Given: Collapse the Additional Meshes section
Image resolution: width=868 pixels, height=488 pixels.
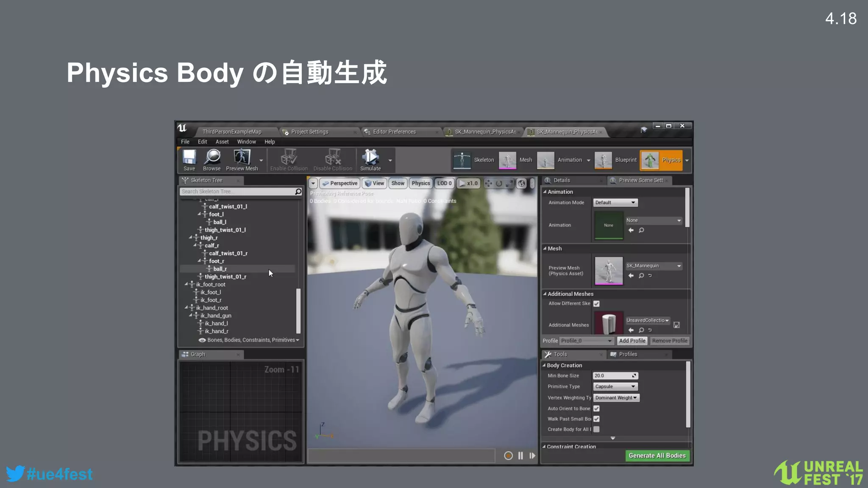Looking at the screenshot, I should (545, 294).
